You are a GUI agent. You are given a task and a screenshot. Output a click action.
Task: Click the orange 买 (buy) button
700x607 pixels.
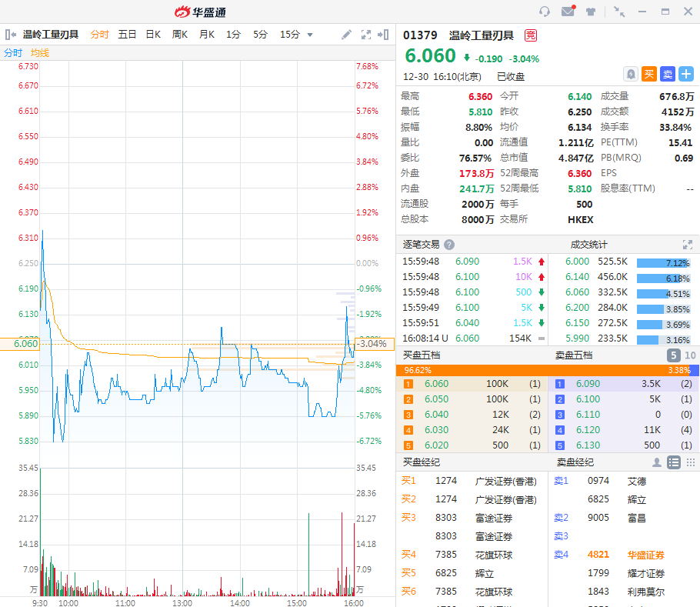(x=649, y=74)
